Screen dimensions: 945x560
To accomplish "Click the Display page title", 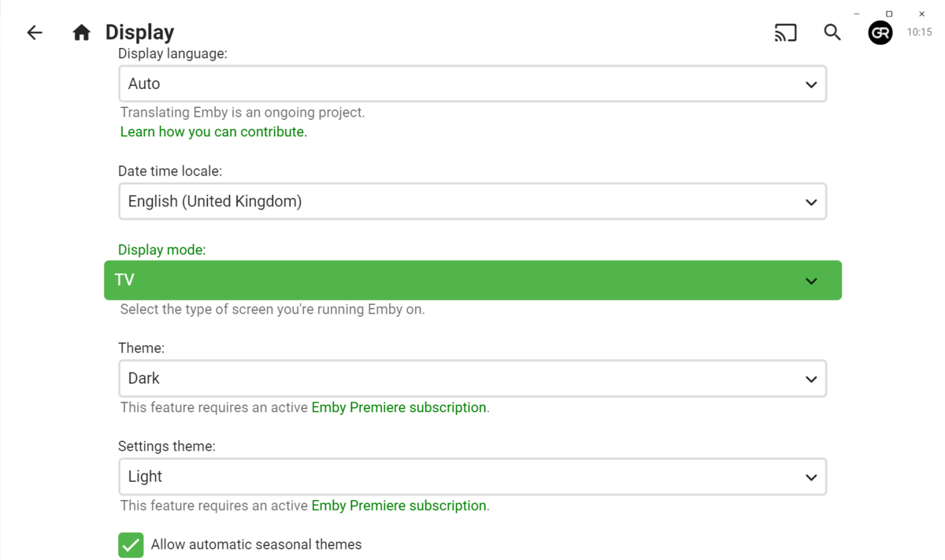I will [x=139, y=32].
